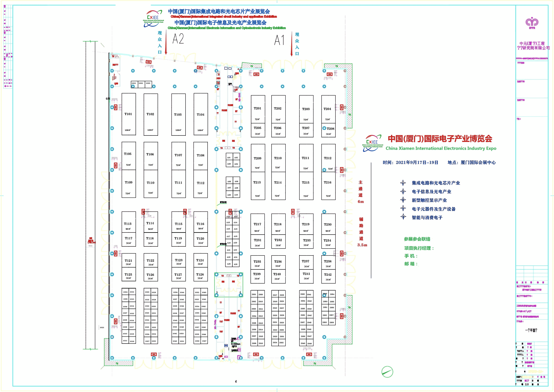
Task: Click small booth 2058
Action: pos(332,322)
